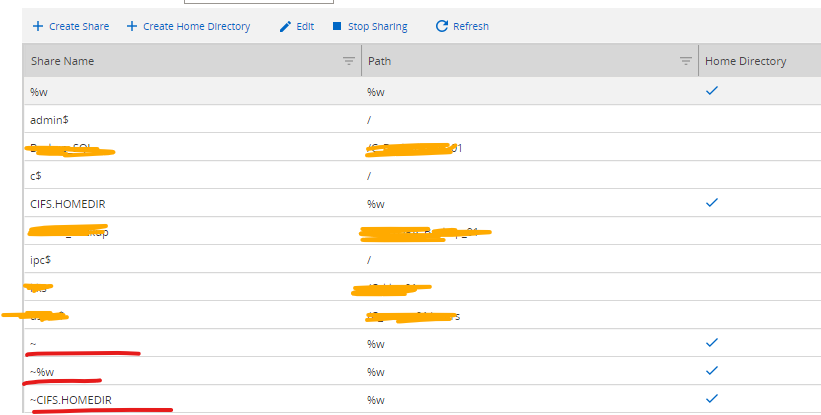821x415 pixels.
Task: Sort by the Share Name column header
Action: point(62,61)
